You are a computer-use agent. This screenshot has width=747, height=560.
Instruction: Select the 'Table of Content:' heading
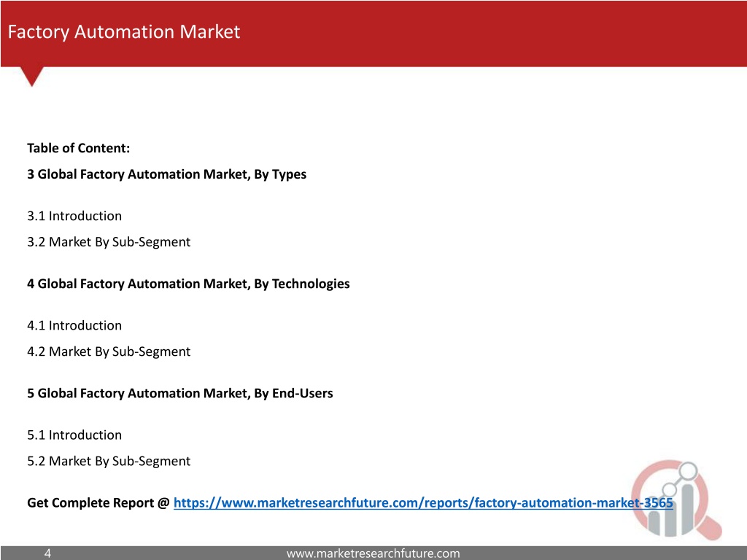point(78,148)
